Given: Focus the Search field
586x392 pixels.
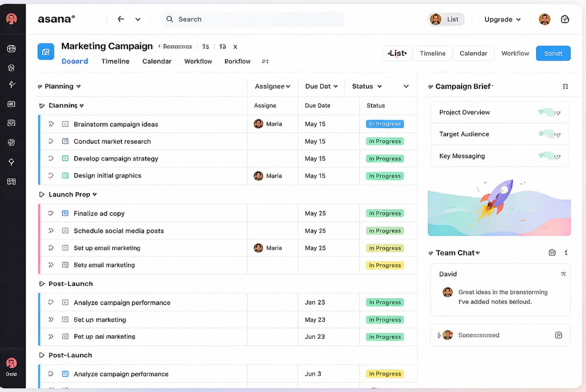Looking at the screenshot, I should [x=253, y=19].
